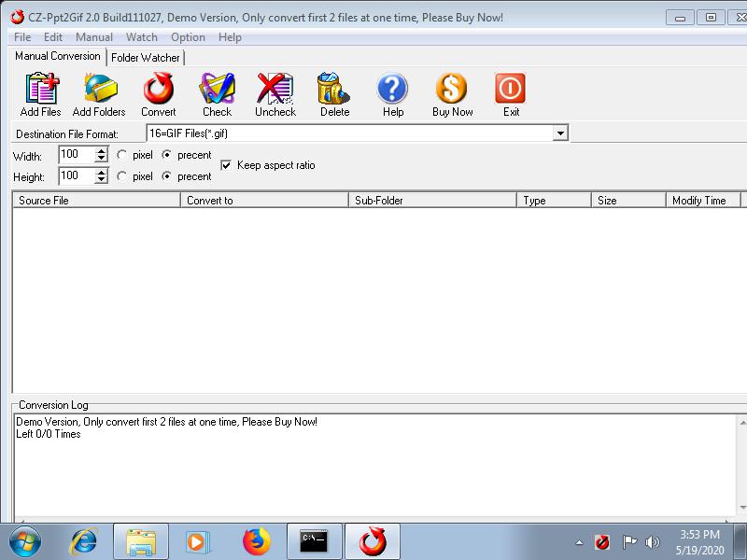747x560 pixels.
Task: Sort by the Convert to column header
Action: [265, 201]
